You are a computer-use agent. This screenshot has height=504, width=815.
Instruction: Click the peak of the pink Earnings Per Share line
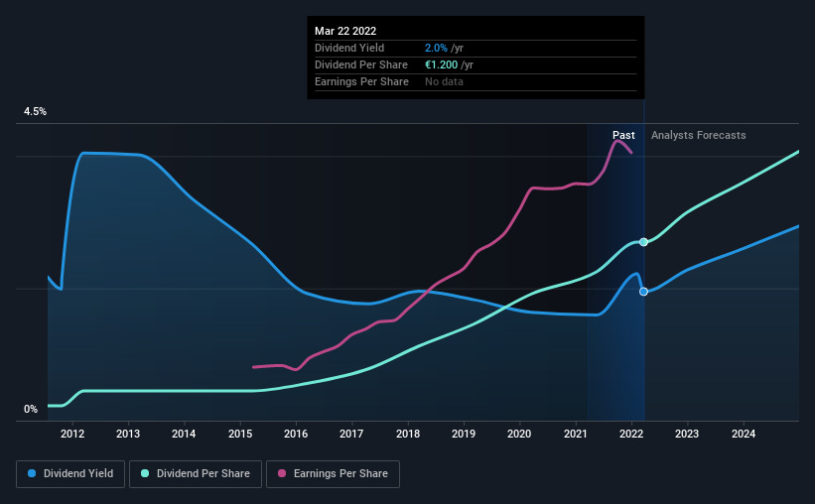point(617,140)
